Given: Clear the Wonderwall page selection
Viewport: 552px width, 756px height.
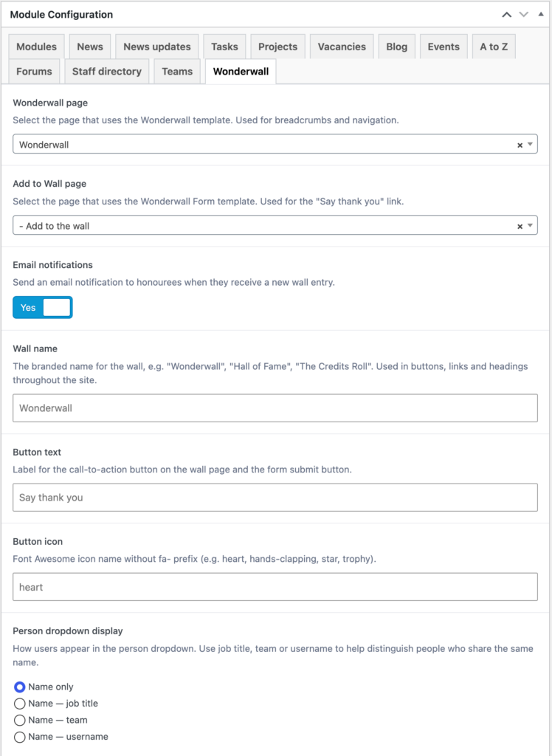Looking at the screenshot, I should [x=520, y=145].
